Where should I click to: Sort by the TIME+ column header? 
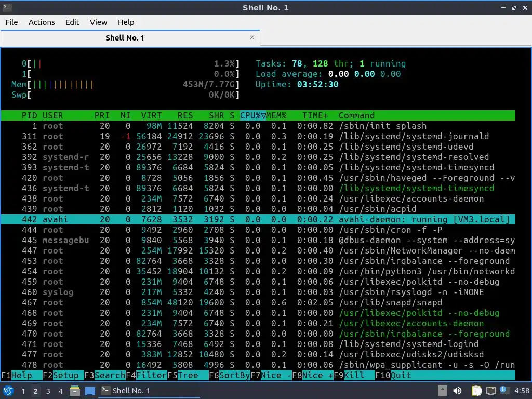coord(315,115)
